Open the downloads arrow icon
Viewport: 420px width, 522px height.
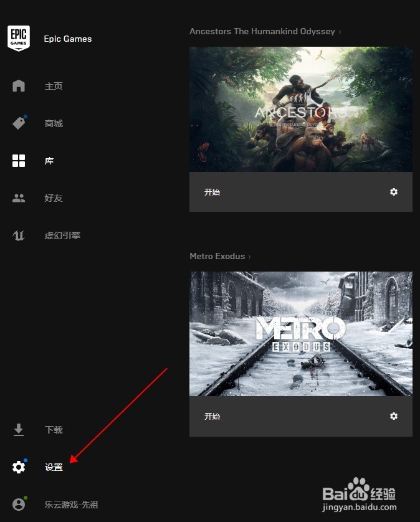pyautogui.click(x=19, y=430)
